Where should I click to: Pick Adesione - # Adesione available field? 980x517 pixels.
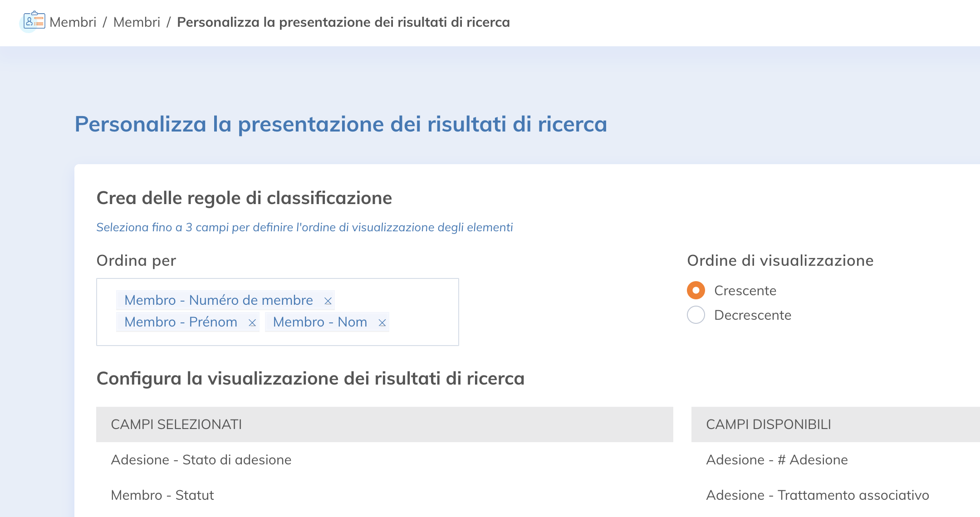coord(777,460)
